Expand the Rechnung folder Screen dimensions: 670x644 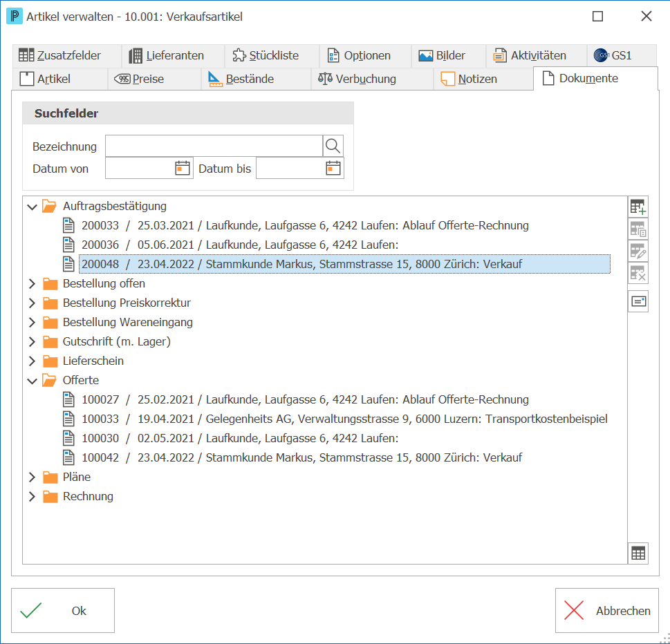32,497
